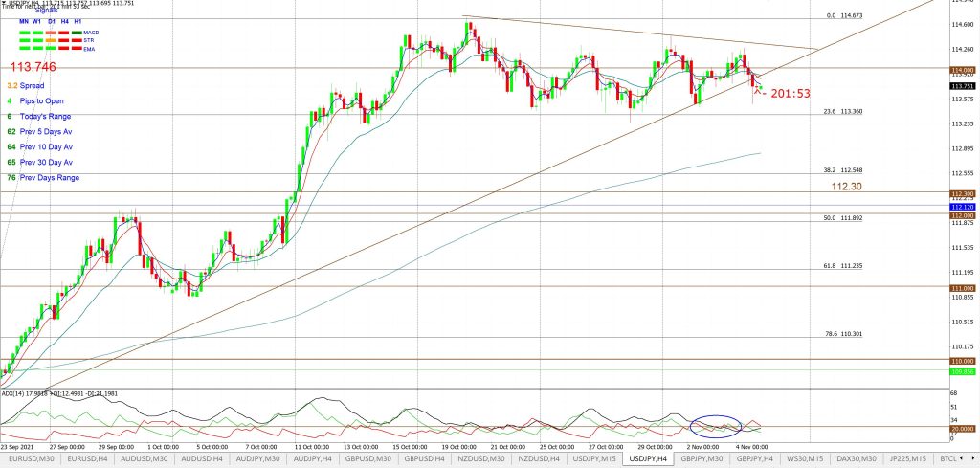Click the large red 113.746 price readout

(33, 67)
